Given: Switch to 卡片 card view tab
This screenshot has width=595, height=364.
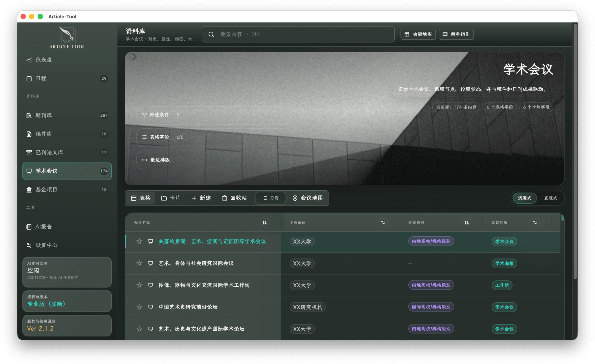Looking at the screenshot, I should pos(171,198).
